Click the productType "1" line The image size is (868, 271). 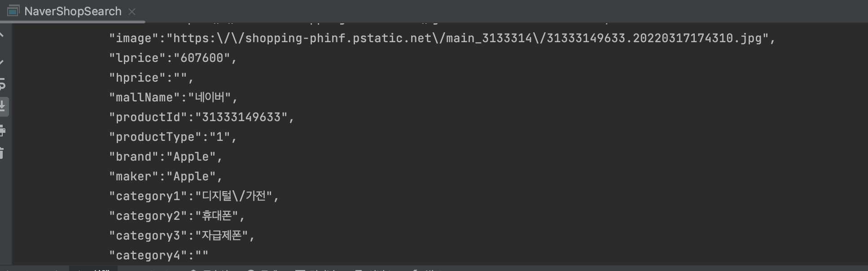click(173, 137)
